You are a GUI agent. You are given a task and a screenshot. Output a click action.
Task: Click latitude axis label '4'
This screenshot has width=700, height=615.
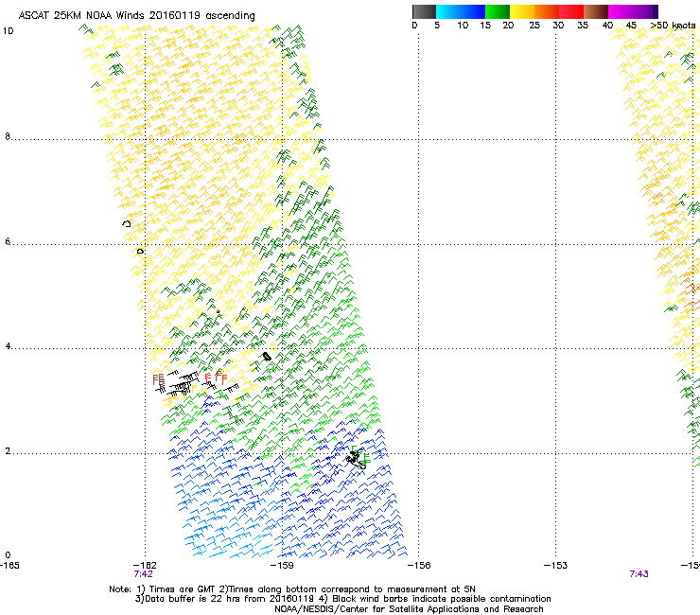point(8,346)
